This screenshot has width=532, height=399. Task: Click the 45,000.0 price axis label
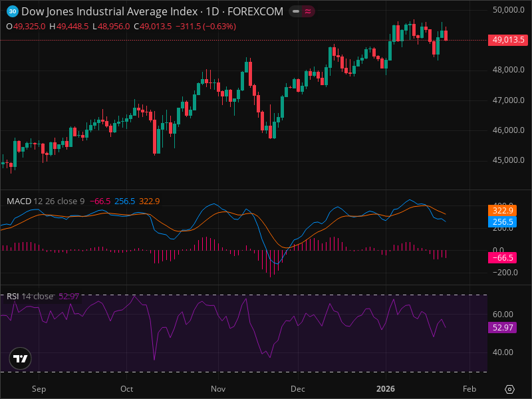(508, 160)
